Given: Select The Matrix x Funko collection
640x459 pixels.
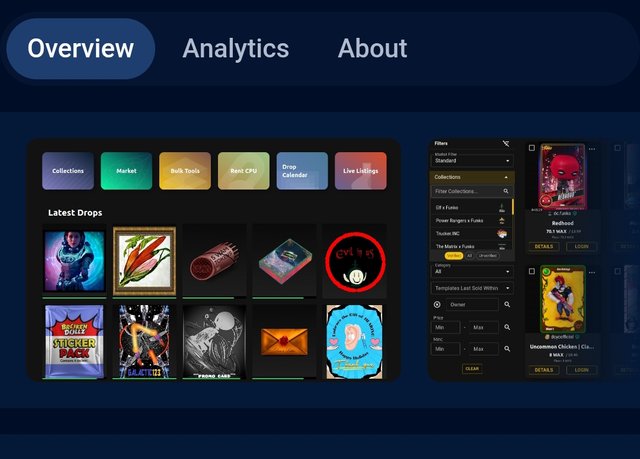Looking at the screenshot, I should point(469,246).
